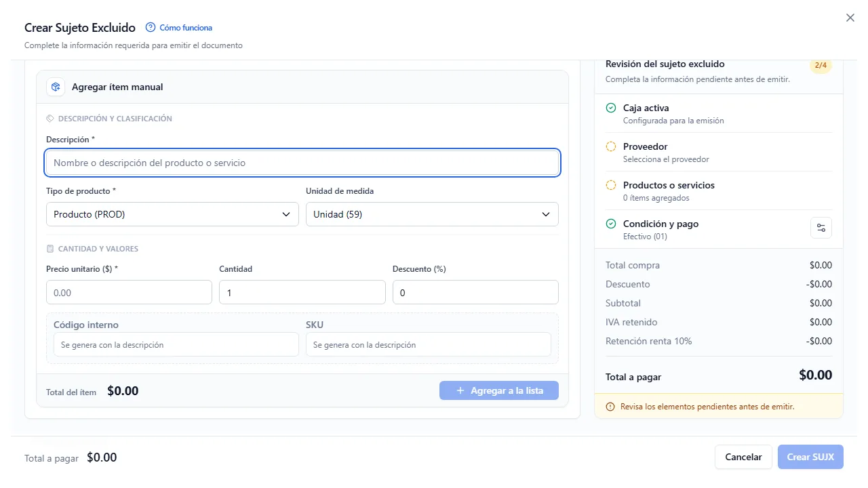868x488 pixels.
Task: Click the Crear SUJX button
Action: [810, 457]
